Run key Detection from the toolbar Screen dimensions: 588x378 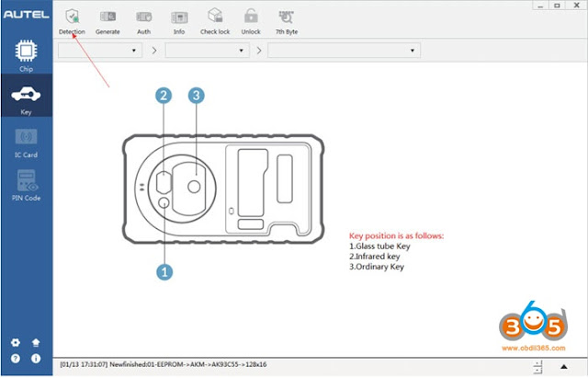72,22
